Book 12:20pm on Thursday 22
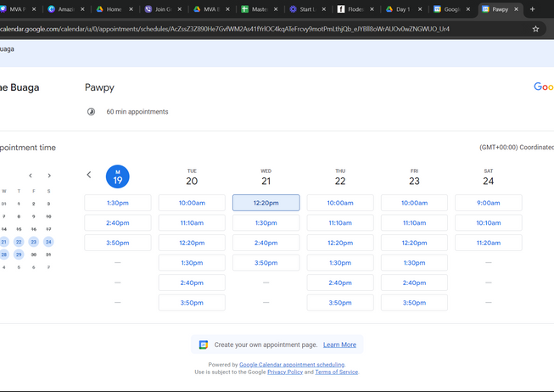 click(x=340, y=243)
